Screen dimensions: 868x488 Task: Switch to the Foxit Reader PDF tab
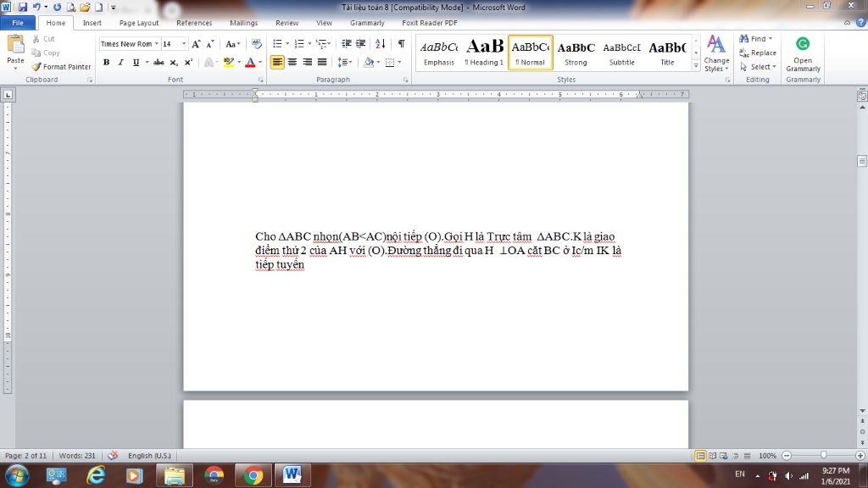pos(430,23)
